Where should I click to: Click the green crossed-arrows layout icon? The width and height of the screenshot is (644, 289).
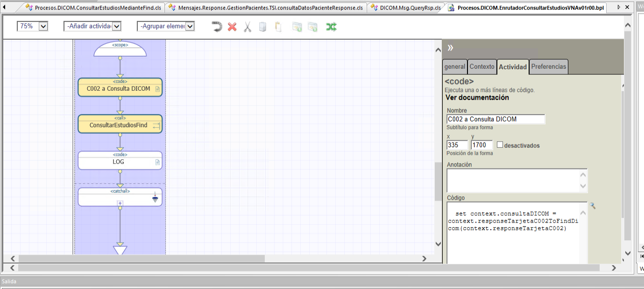331,27
